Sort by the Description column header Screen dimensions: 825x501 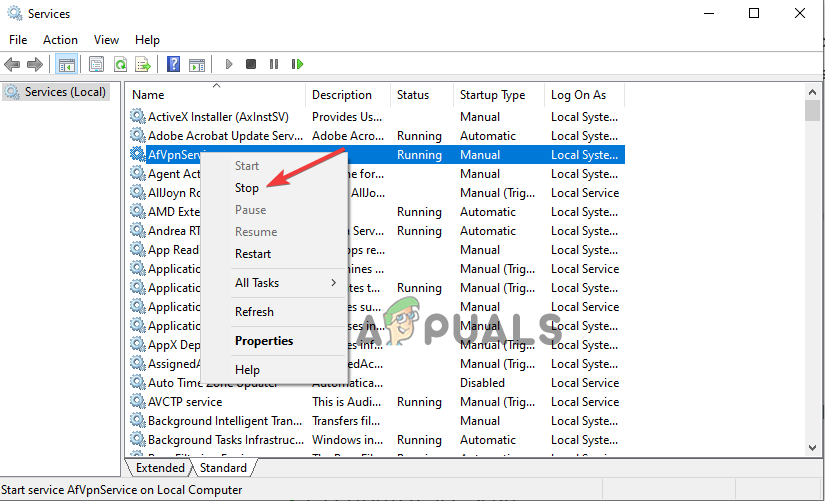tap(348, 95)
